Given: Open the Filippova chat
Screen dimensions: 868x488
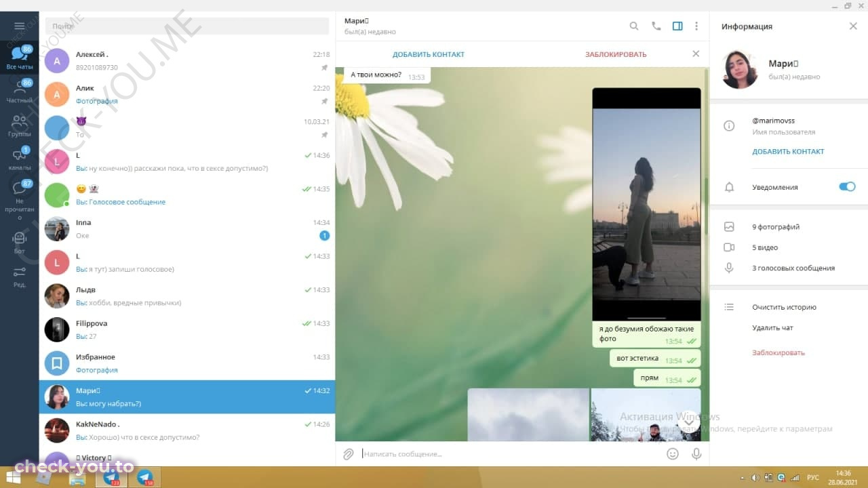Looking at the screenshot, I should tap(187, 330).
